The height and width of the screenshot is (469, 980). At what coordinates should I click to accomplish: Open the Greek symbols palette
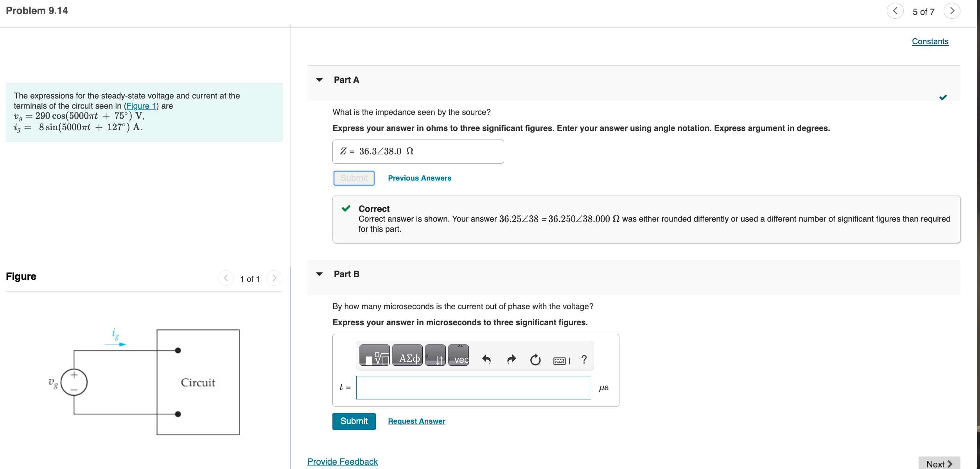click(x=407, y=355)
